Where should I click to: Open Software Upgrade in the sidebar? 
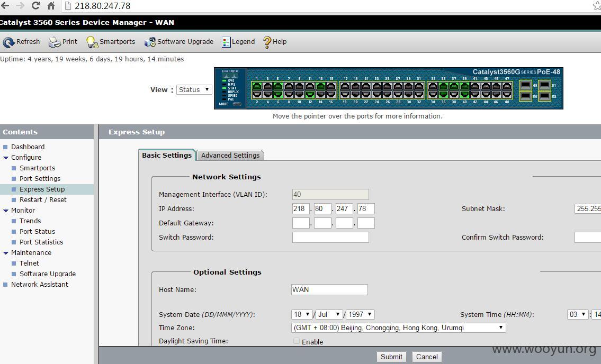[48, 274]
